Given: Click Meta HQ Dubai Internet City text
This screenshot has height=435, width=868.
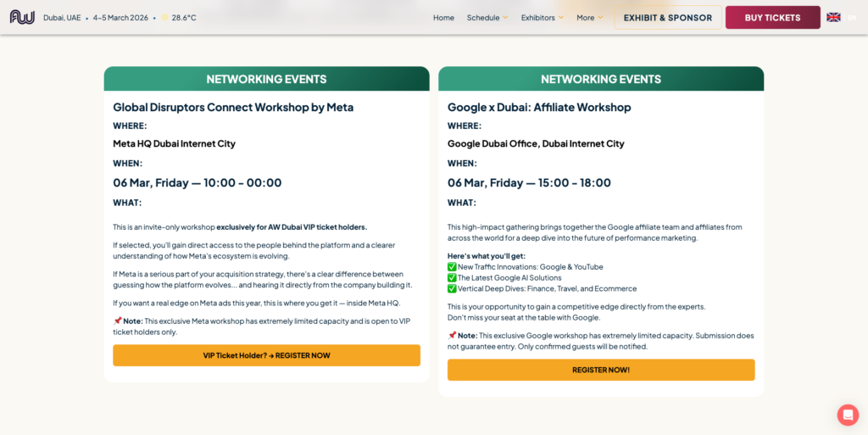Looking at the screenshot, I should (x=175, y=144).
